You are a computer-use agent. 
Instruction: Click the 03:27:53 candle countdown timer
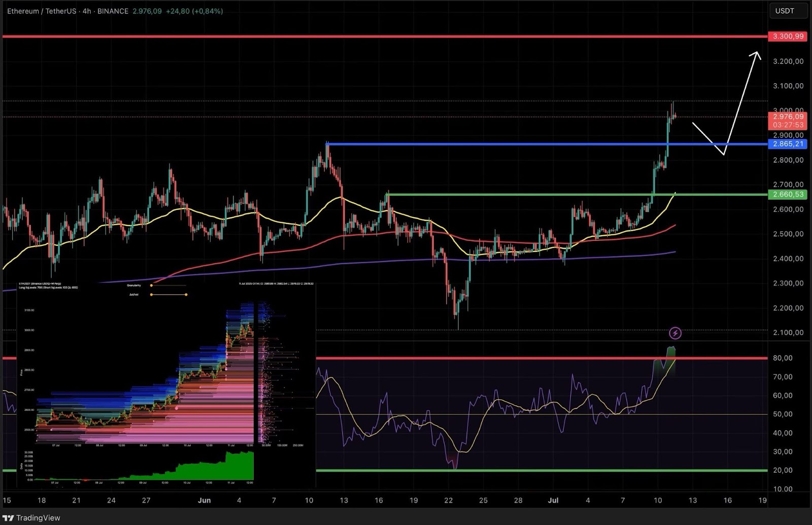click(788, 125)
